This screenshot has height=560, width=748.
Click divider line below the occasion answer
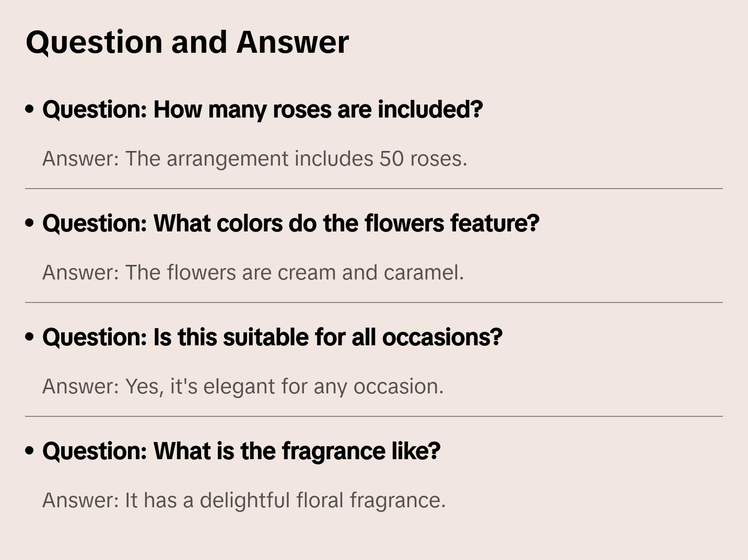[x=373, y=416]
